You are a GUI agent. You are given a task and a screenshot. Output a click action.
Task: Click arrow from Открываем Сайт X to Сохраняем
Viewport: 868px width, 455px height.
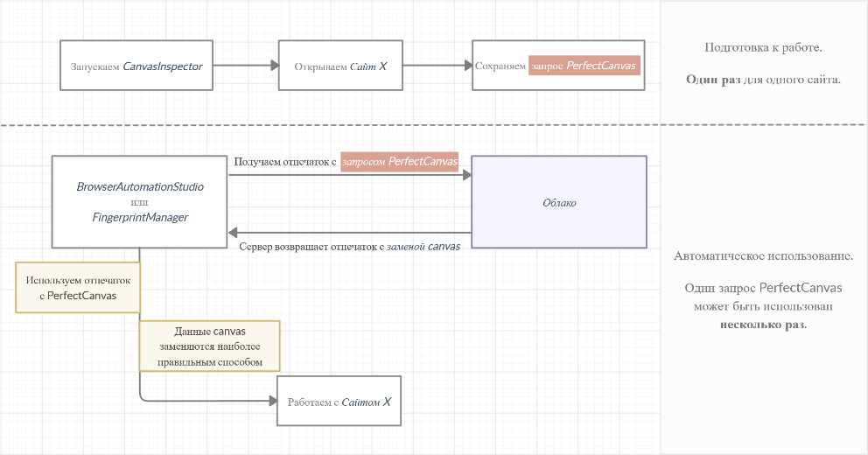436,66
